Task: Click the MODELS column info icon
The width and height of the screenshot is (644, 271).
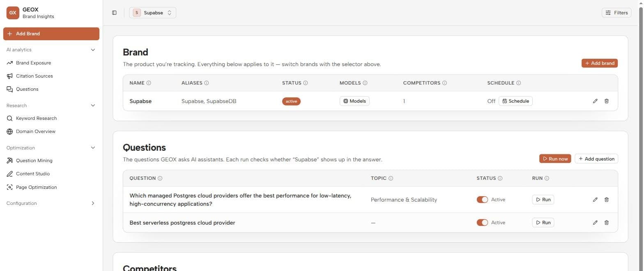Action: click(365, 83)
